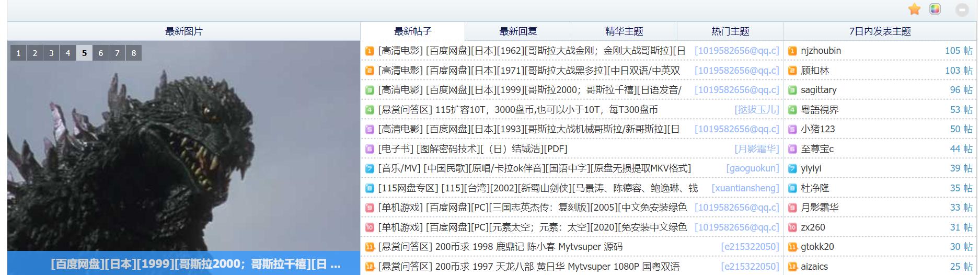The height and width of the screenshot is (275, 980).
Task: Show slide 3 in the image slider
Action: (51, 53)
